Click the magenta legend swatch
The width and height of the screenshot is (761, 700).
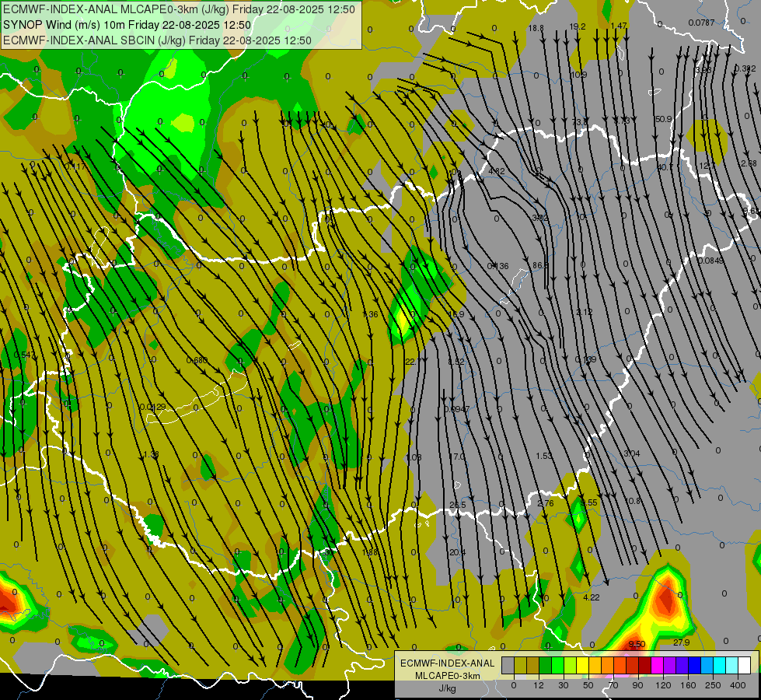pos(658,665)
